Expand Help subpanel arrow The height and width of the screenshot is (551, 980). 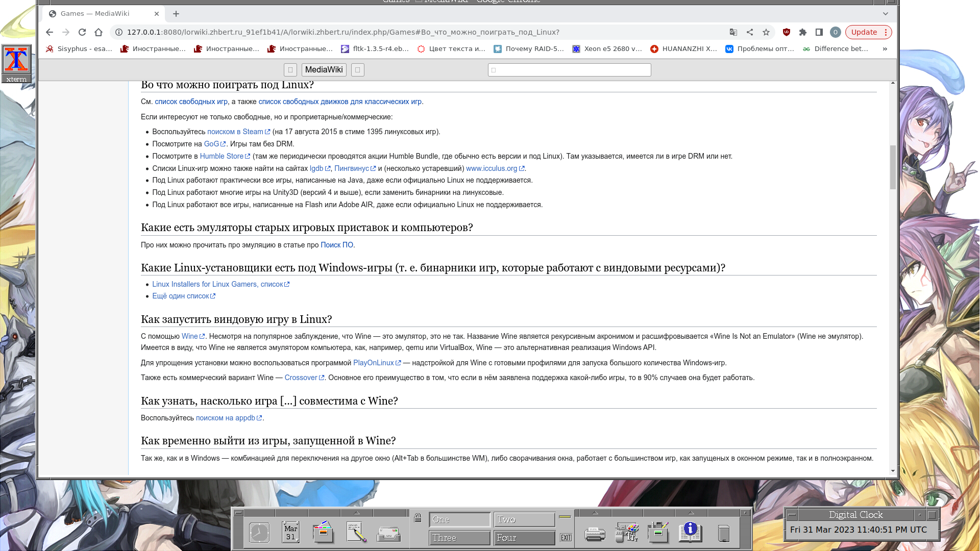point(691,513)
